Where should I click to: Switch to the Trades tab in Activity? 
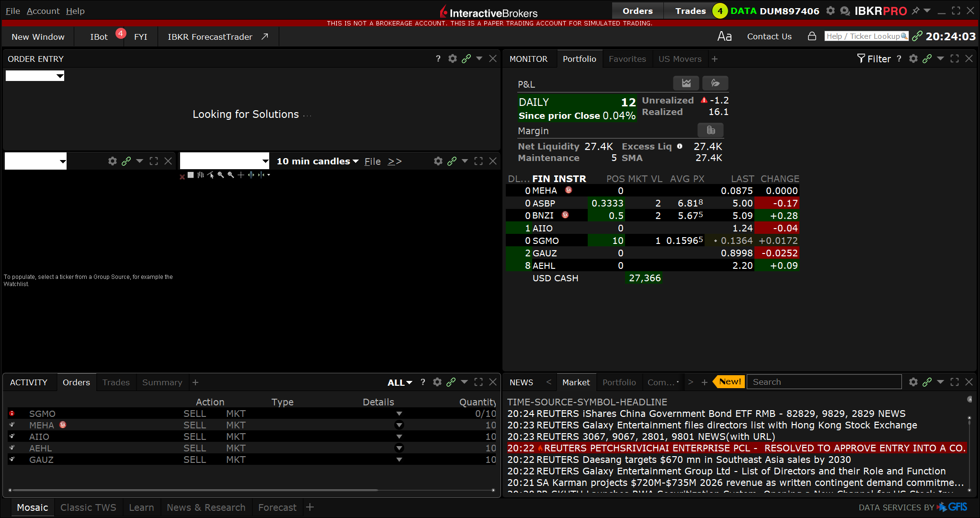(x=116, y=382)
